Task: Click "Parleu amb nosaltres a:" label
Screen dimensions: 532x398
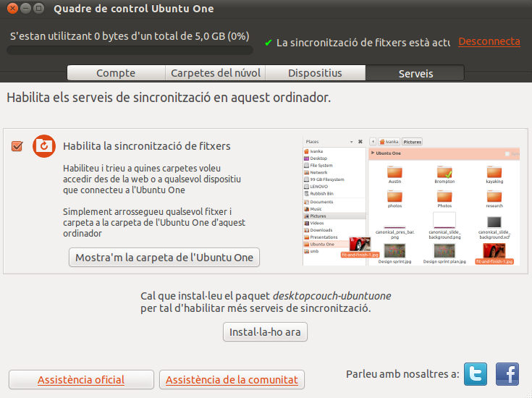Action: (x=402, y=374)
